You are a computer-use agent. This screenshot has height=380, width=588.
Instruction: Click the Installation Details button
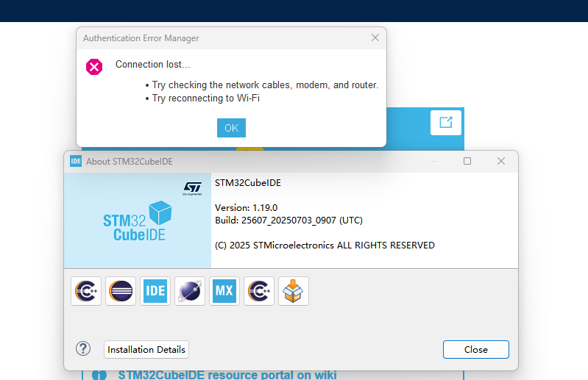146,349
